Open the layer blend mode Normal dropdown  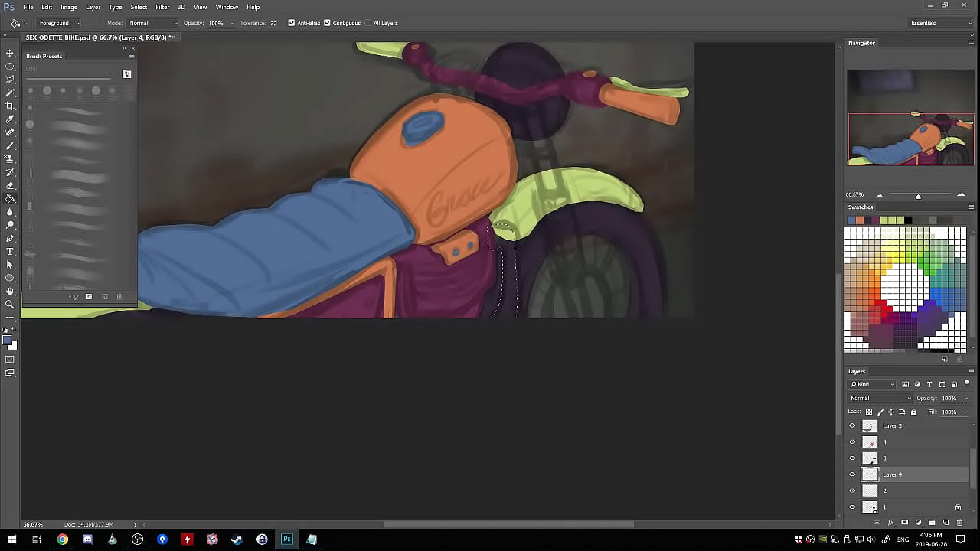coord(880,398)
